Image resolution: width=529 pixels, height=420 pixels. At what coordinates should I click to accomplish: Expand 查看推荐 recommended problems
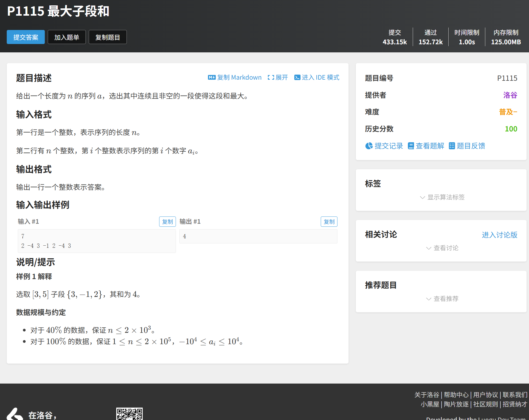pos(442,299)
